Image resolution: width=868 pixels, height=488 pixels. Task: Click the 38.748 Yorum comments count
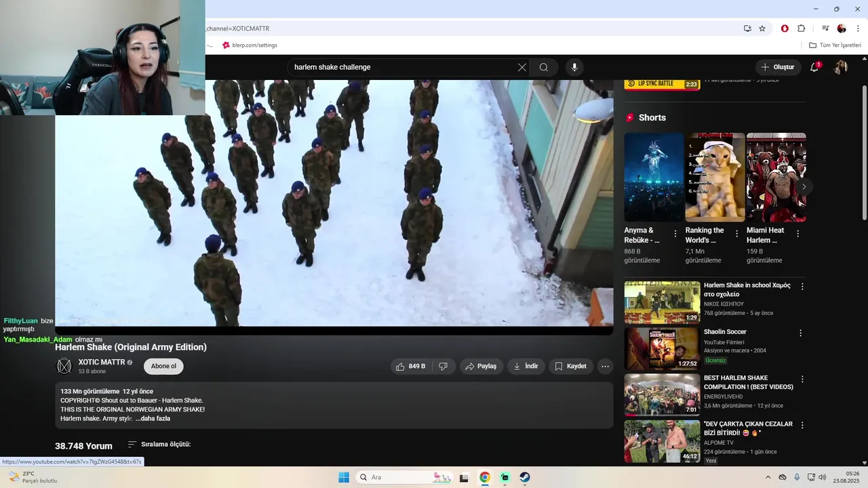83,446
